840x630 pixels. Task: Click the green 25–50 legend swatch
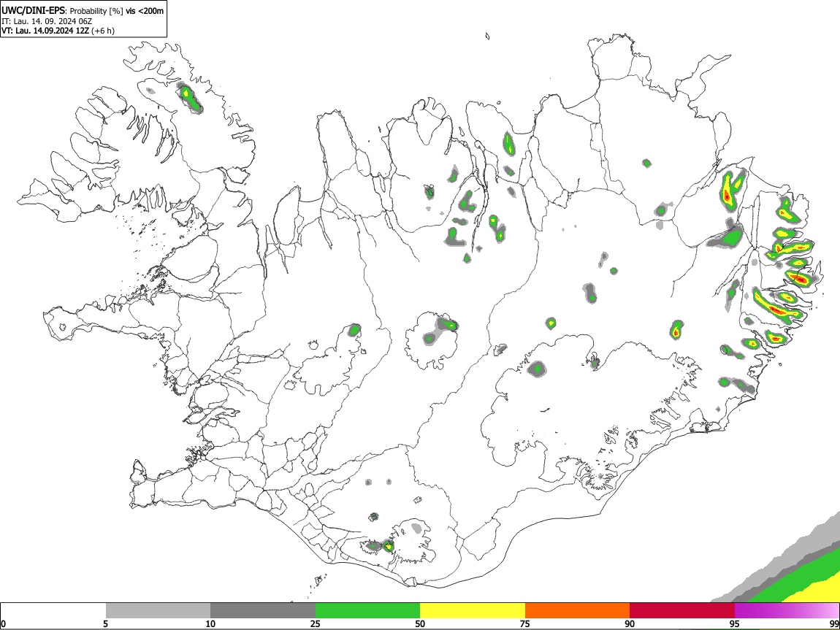click(367, 610)
